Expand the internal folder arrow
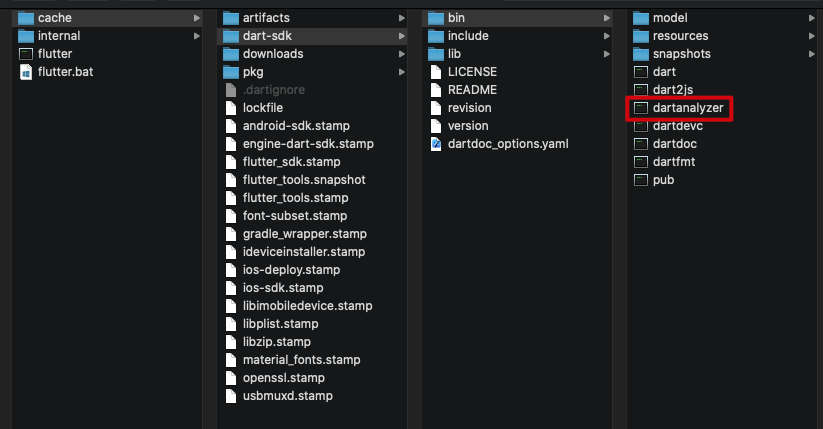The height and width of the screenshot is (429, 823). tap(197, 36)
